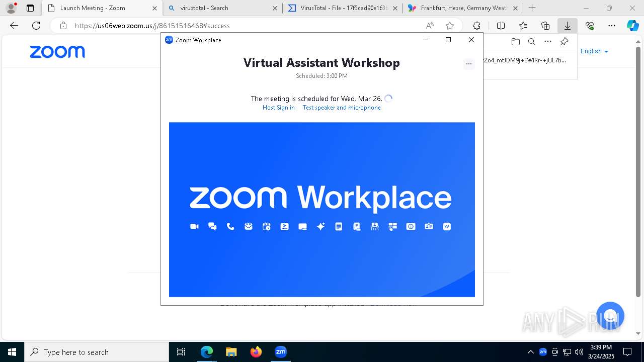Refresh the current page
Screen dimensions: 644x362
[x=36, y=26]
